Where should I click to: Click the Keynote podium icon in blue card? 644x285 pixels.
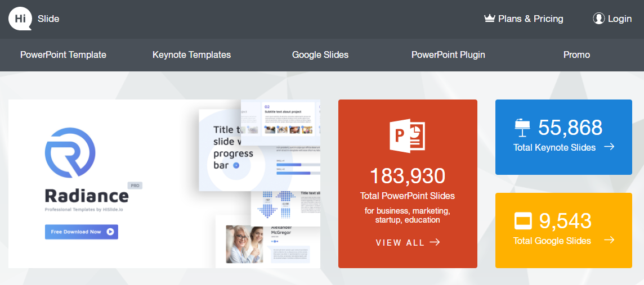pos(522,128)
